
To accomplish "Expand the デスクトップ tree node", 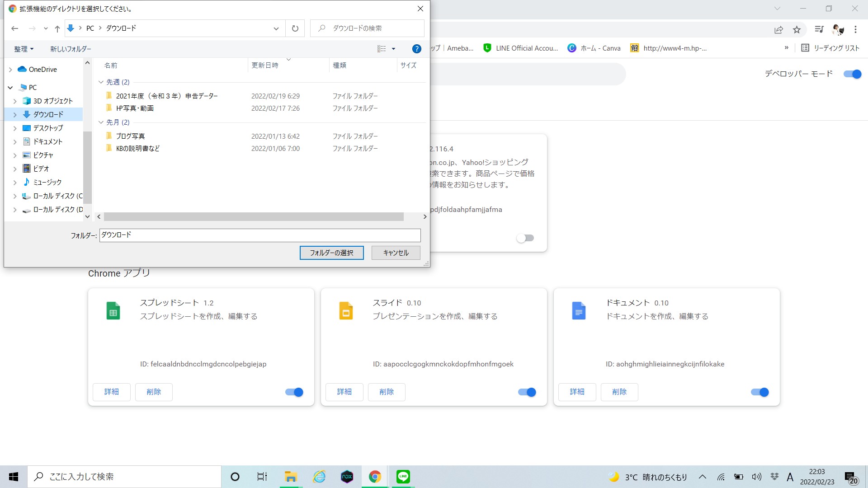I will point(15,128).
